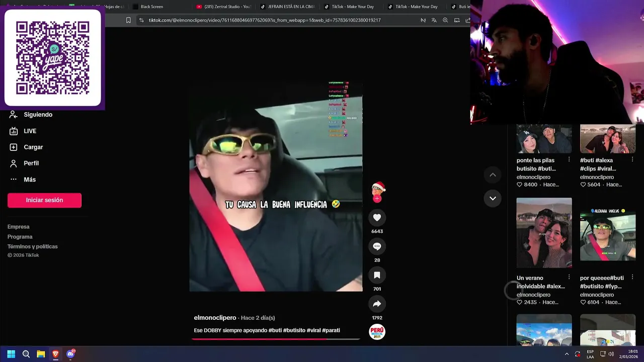644x362 pixels.
Task: Open the elmonoclipero username under the video
Action: [x=215, y=318]
